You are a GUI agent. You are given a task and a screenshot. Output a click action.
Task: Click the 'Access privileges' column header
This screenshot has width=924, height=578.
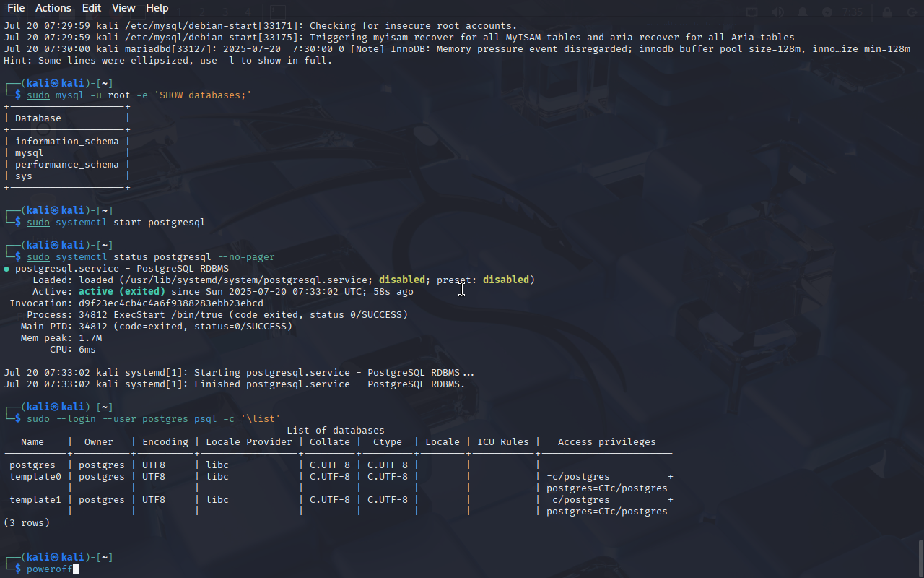(x=607, y=442)
